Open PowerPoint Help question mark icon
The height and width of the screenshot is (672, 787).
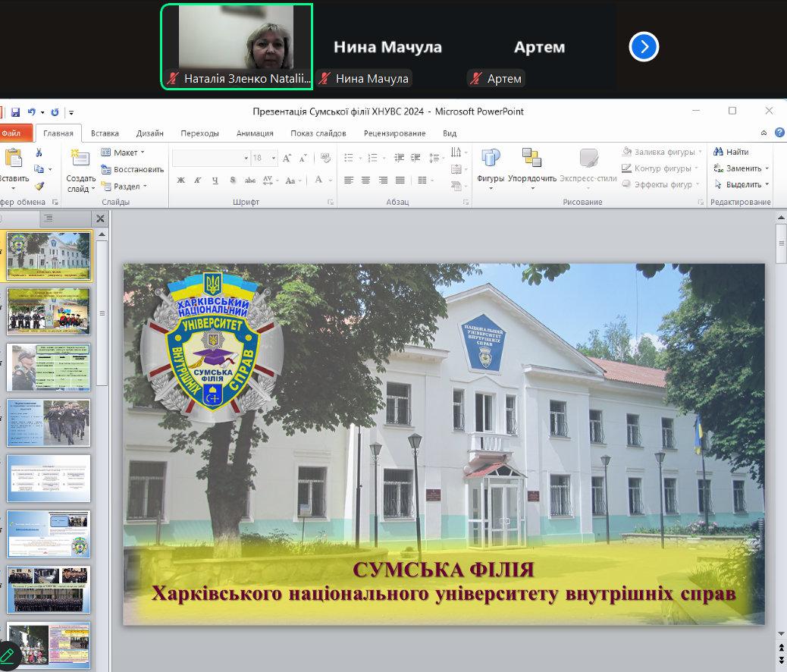(780, 133)
